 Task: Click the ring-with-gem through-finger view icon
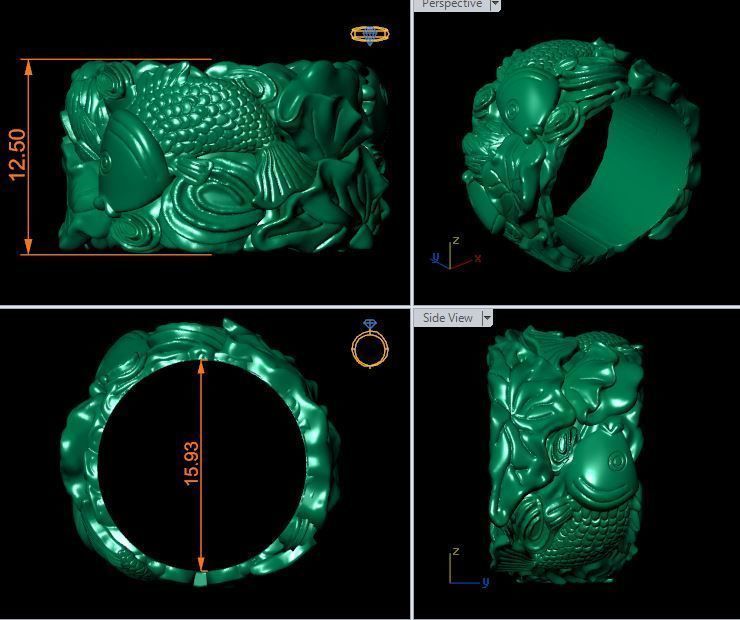pyautogui.click(x=370, y=344)
